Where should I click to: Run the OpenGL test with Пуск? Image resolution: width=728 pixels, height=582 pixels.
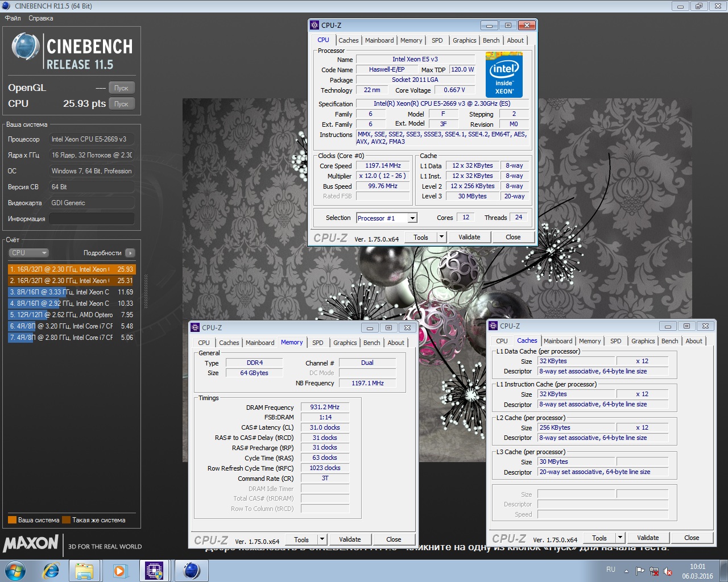pyautogui.click(x=121, y=88)
